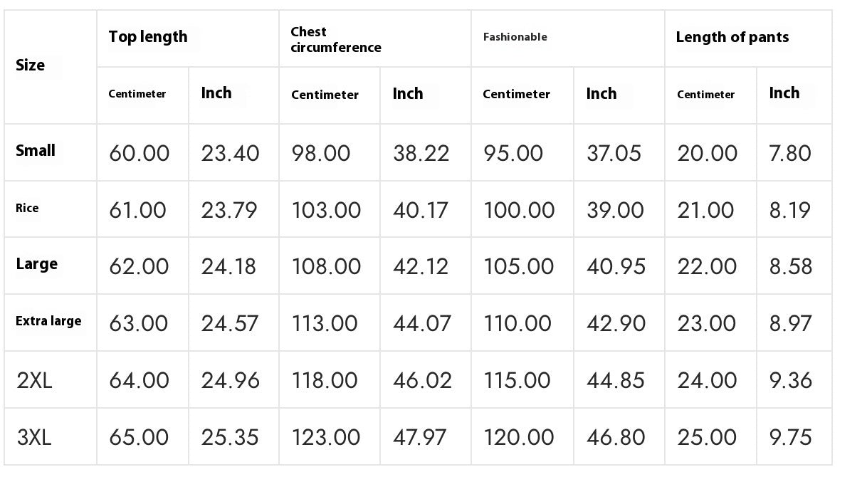Viewport: 867px width, 504px height.
Task: Select the Length of pants header
Action: 732,38
